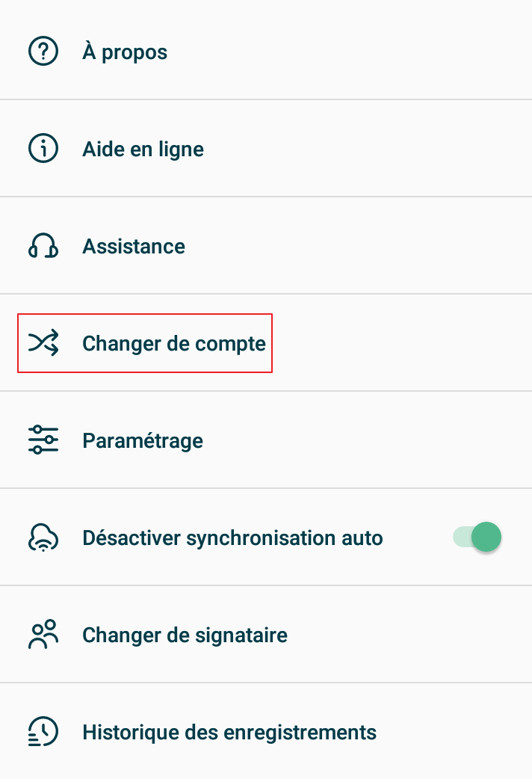
Task: Open Aide en ligne
Action: 143,150
